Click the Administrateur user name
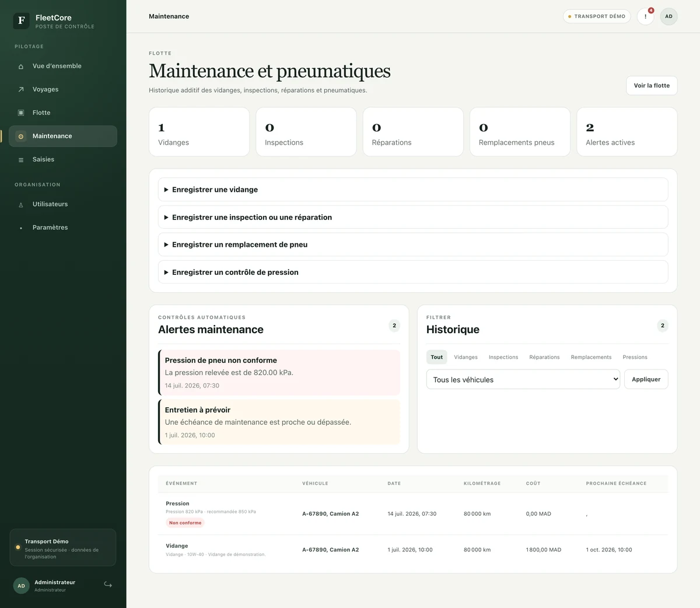Screen dimensions: 700x608 point(55,582)
